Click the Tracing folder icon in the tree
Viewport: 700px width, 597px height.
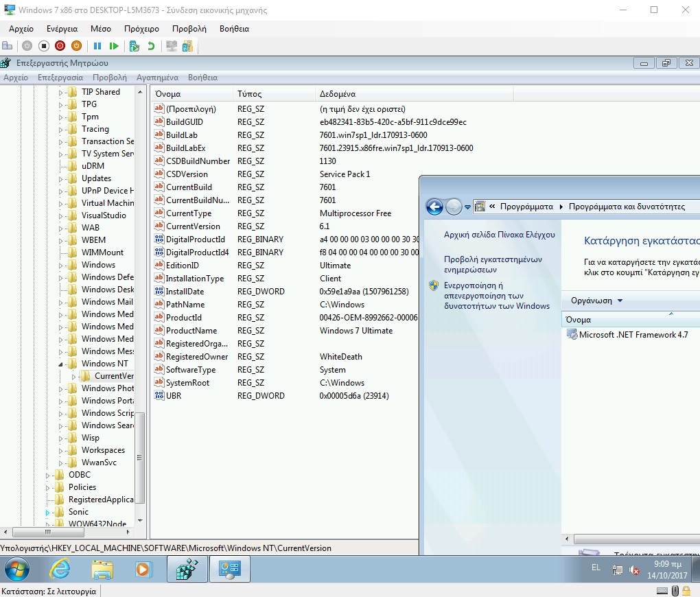[x=72, y=129]
